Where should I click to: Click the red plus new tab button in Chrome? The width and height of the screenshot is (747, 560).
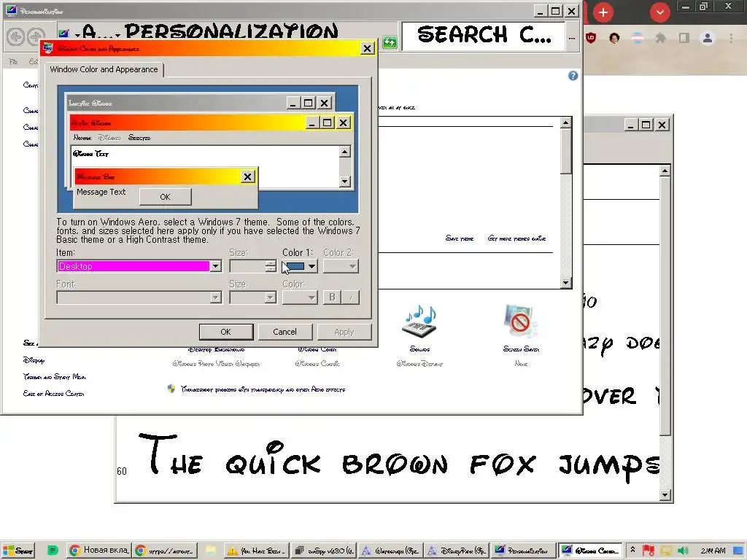(x=603, y=12)
